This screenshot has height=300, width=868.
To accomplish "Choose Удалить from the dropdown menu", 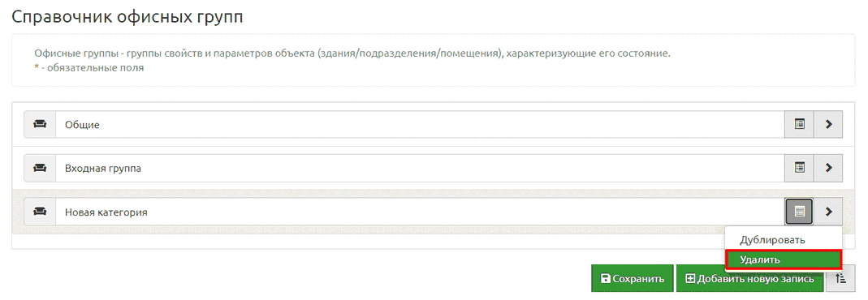I will pos(784,259).
